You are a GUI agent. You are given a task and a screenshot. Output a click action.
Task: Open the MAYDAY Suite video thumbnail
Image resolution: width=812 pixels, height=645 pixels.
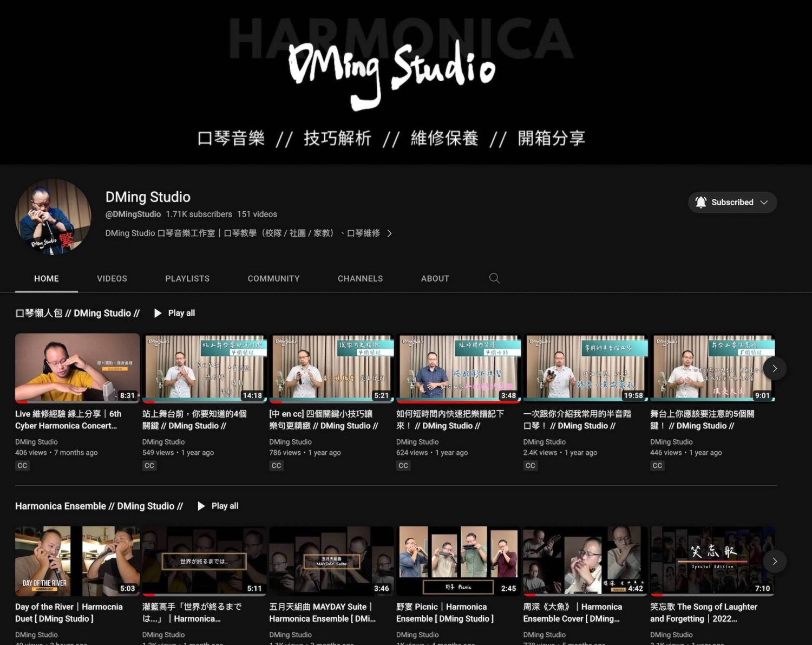(x=331, y=561)
